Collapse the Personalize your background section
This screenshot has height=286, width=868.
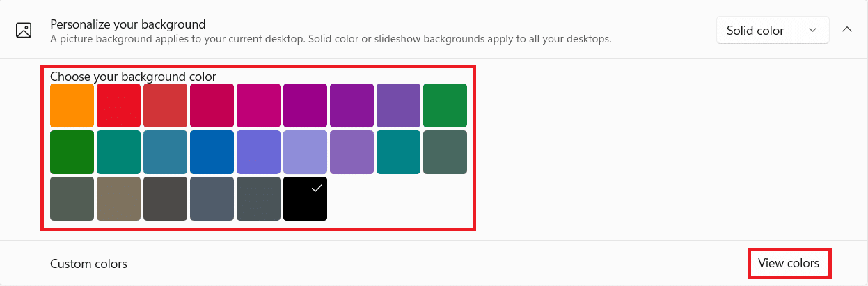click(847, 30)
